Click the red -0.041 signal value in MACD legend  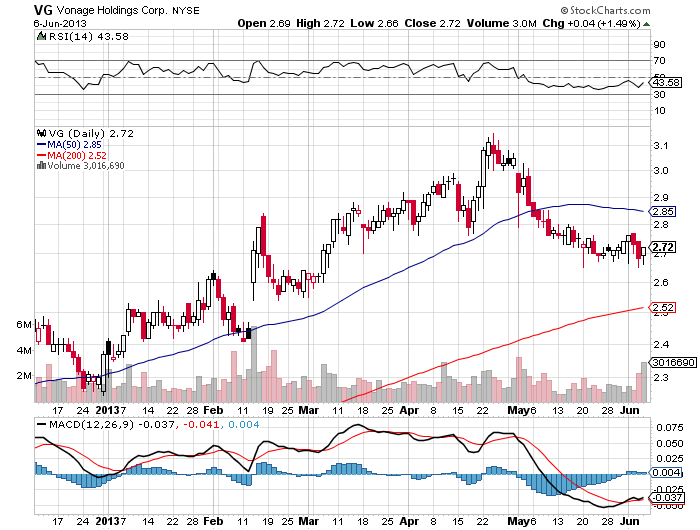202,424
